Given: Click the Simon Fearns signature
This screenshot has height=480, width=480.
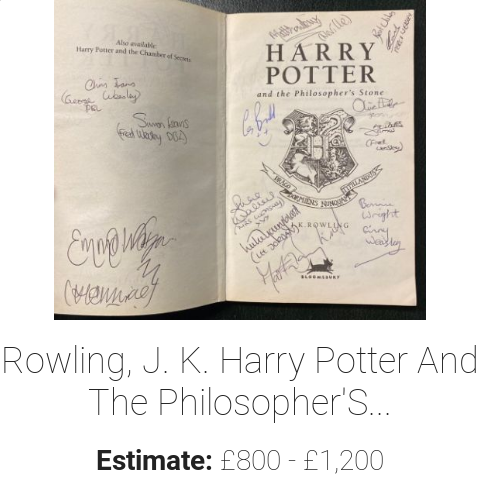Looking at the screenshot, I should [x=162, y=121].
